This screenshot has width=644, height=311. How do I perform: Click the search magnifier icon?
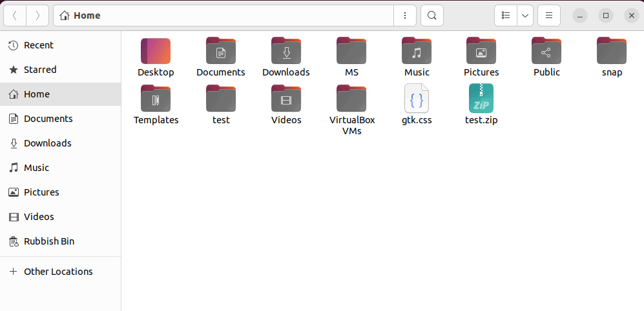tap(432, 15)
